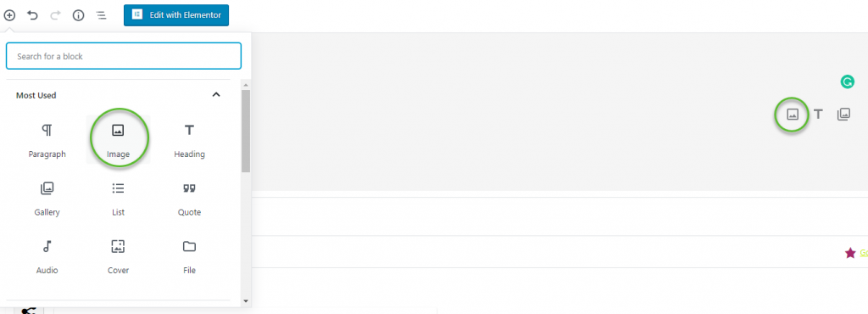Insert a Paragraph block
Viewport: 868px width, 314px height.
click(x=47, y=141)
